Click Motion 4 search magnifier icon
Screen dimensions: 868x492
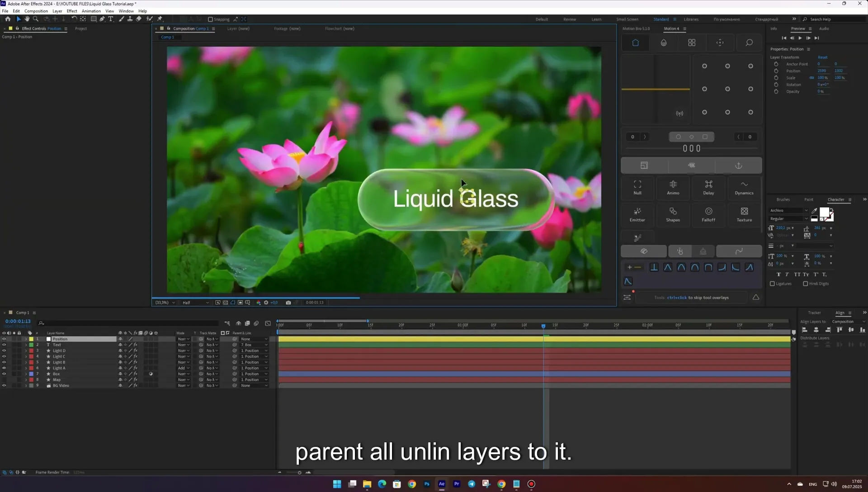[749, 43]
